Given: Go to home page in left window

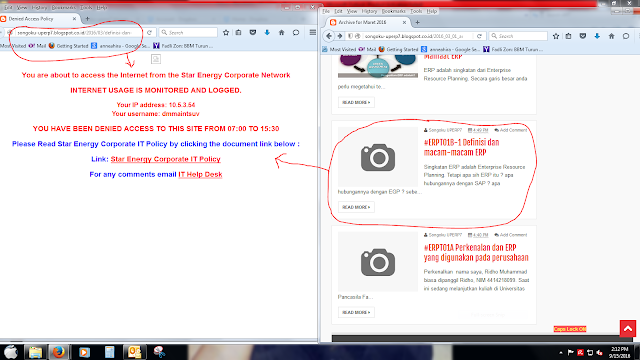Looking at the screenshot, I should (x=282, y=33).
